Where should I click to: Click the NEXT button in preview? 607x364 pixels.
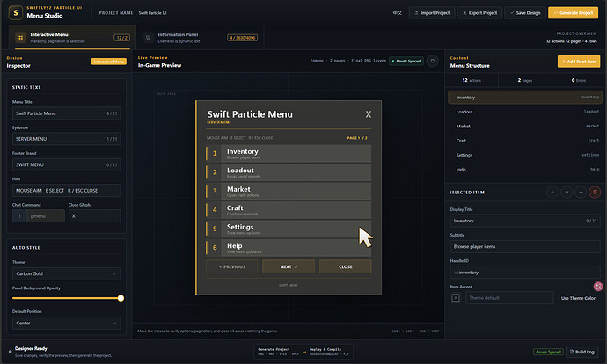(x=289, y=266)
